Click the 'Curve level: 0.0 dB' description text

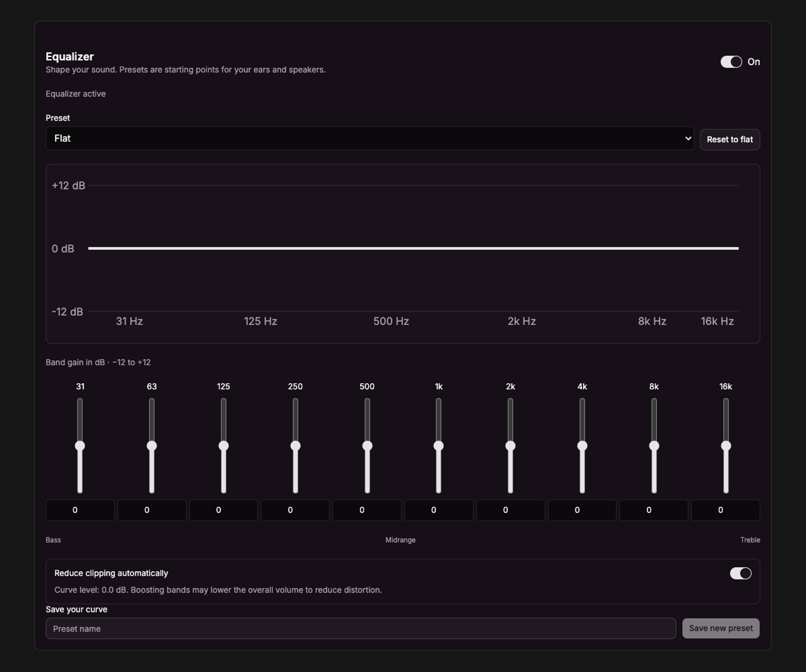coord(218,590)
